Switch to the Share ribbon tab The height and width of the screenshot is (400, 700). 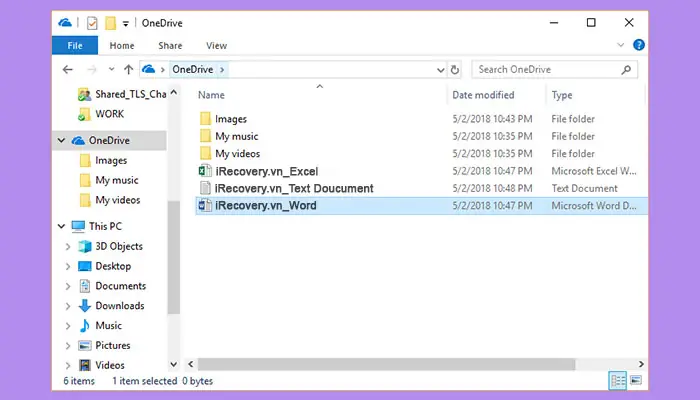click(x=170, y=46)
